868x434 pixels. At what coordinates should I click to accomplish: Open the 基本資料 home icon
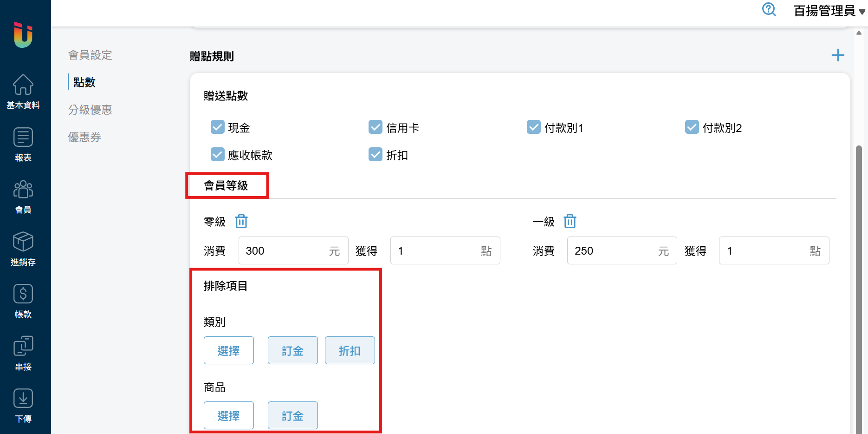[x=23, y=85]
